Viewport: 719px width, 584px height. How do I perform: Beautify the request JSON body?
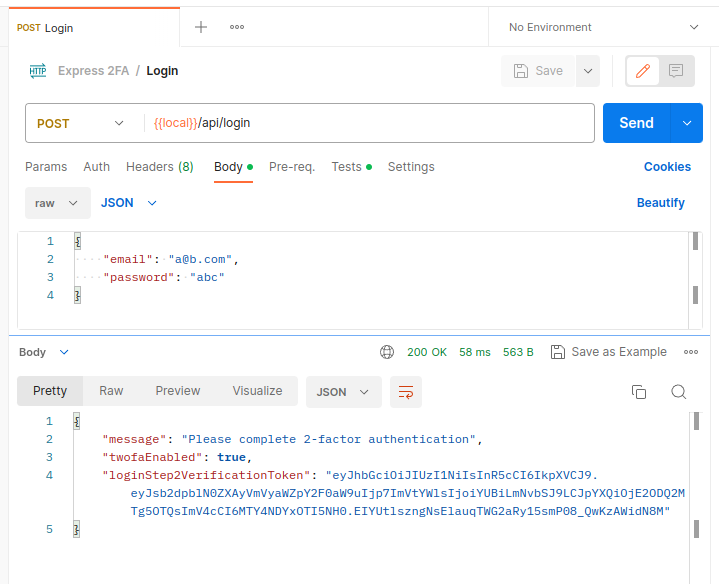660,203
